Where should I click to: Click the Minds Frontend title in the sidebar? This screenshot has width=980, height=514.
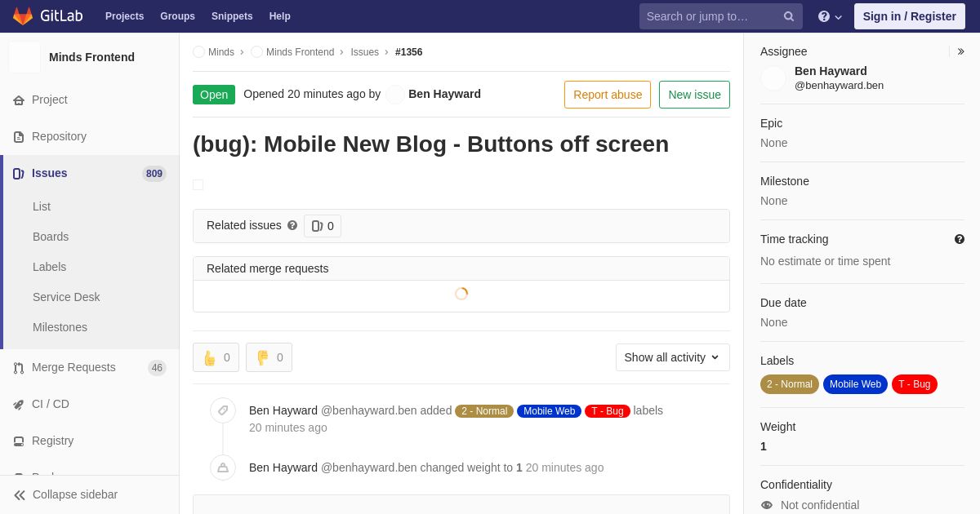pos(91,57)
